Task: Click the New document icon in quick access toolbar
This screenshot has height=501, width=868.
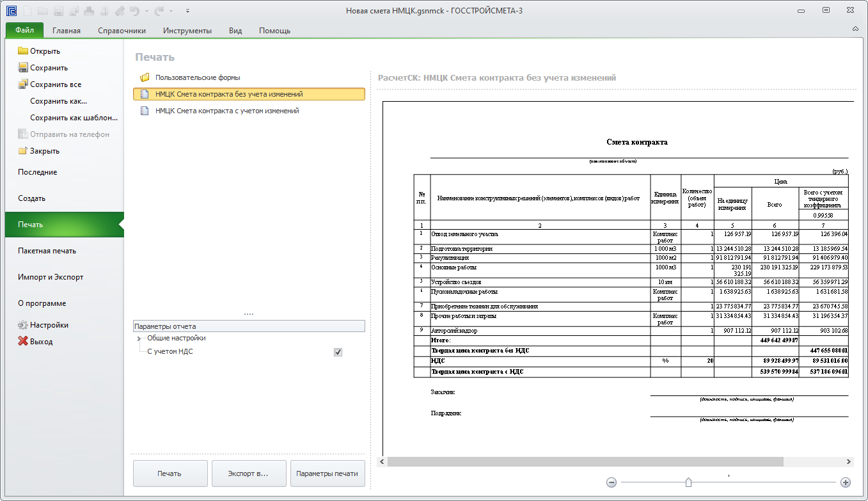Action: click(28, 10)
